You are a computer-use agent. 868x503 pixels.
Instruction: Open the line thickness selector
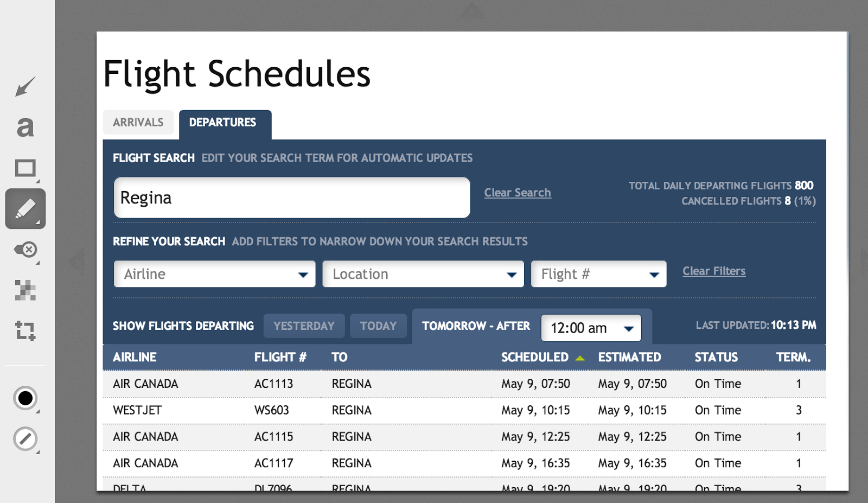click(25, 439)
